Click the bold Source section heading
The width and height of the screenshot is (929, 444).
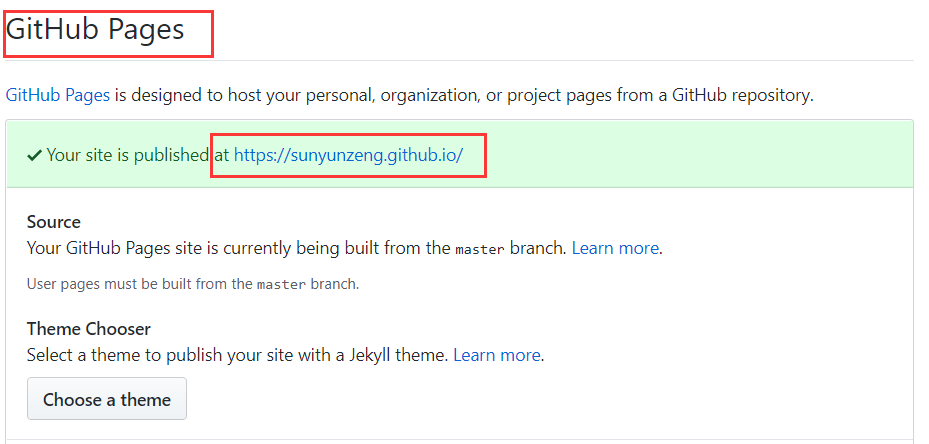point(54,222)
